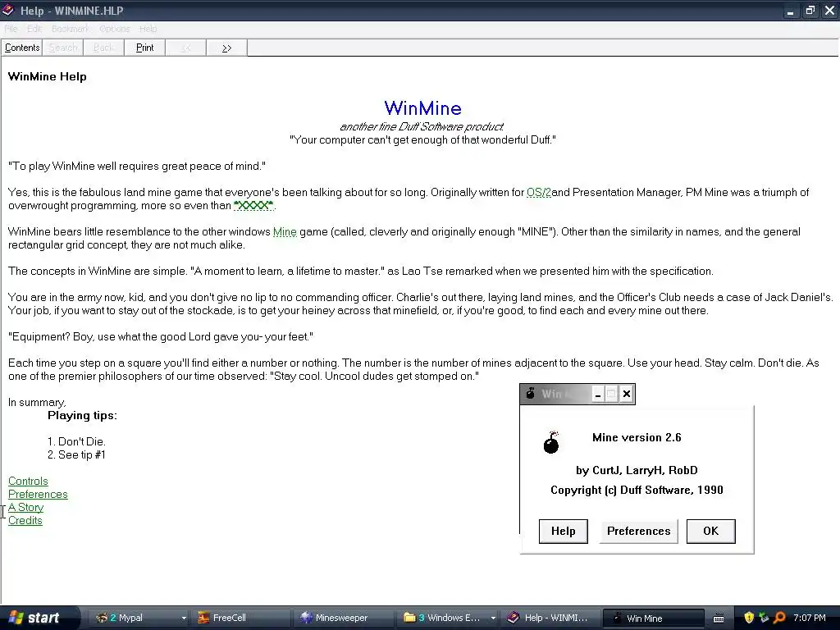Switch to FreeCell in taskbar
The width and height of the screenshot is (840, 630).
[241, 618]
